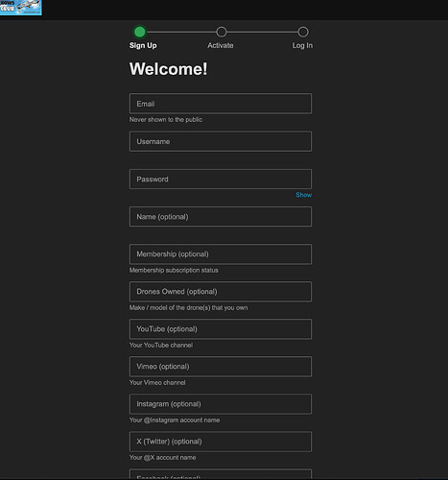Image resolution: width=448 pixels, height=480 pixels.
Task: Focus the Name (optional) field
Action: tap(221, 217)
